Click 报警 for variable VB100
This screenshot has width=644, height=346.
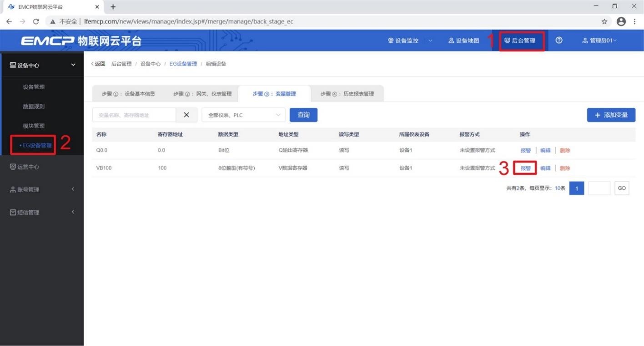526,168
